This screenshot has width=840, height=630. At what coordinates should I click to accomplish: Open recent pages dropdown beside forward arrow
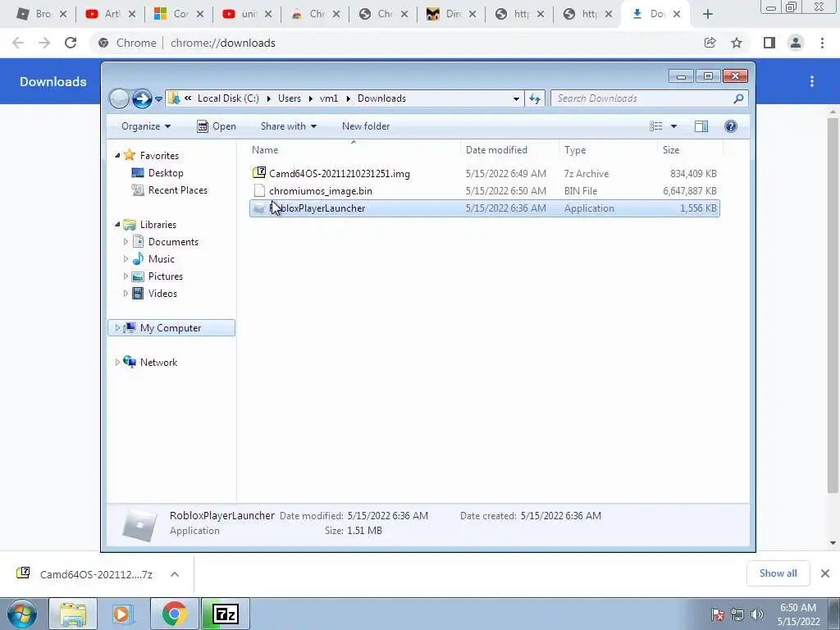(x=158, y=98)
